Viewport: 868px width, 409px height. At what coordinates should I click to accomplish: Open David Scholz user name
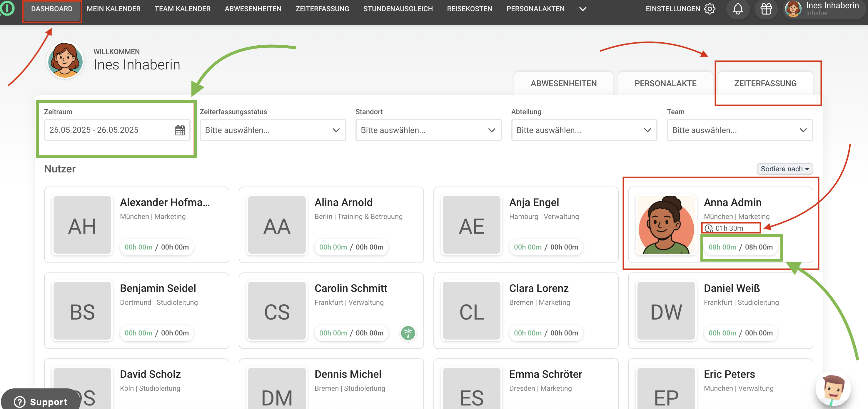150,374
